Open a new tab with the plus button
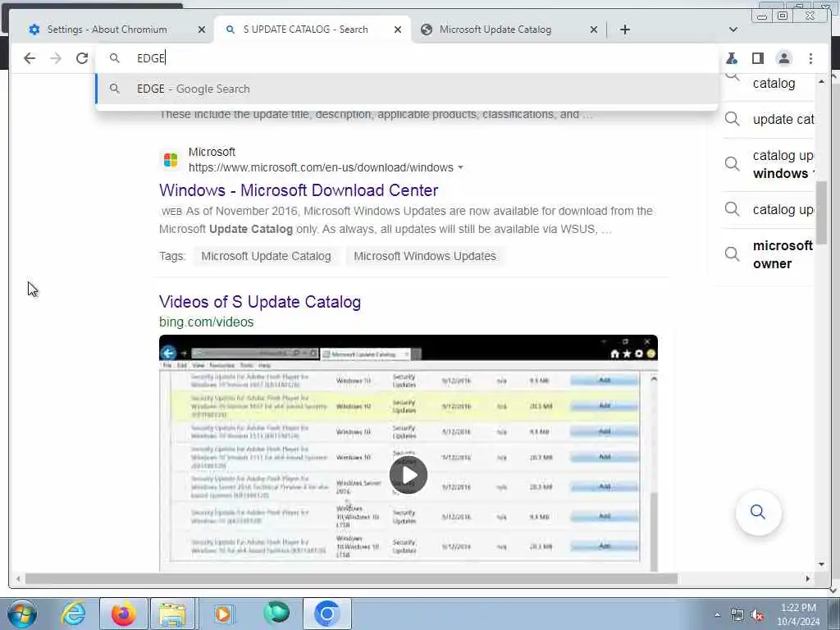This screenshot has width=840, height=630. [624, 30]
